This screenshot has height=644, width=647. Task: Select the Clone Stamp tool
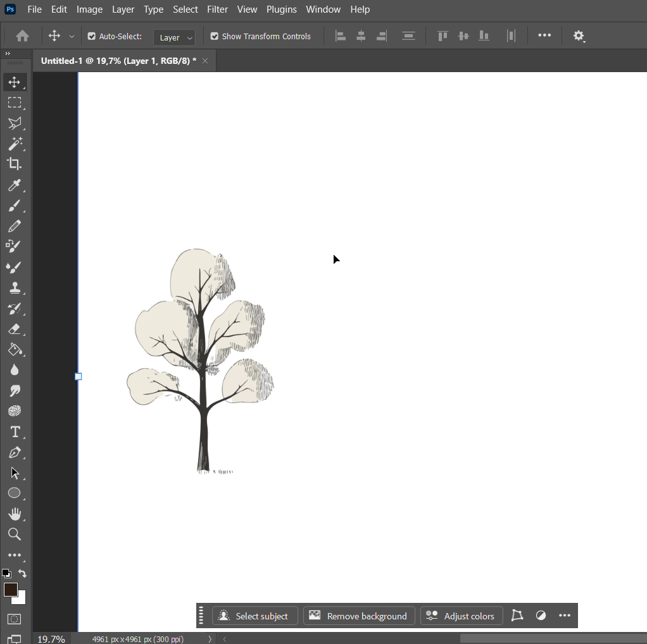pyautogui.click(x=15, y=288)
